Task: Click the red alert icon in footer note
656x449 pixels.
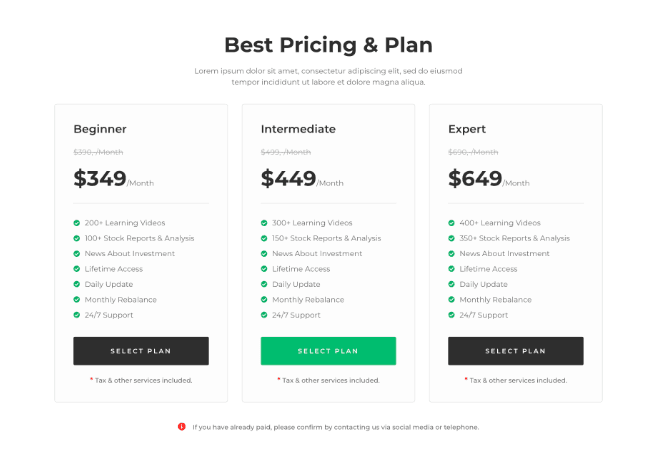Action: (181, 427)
